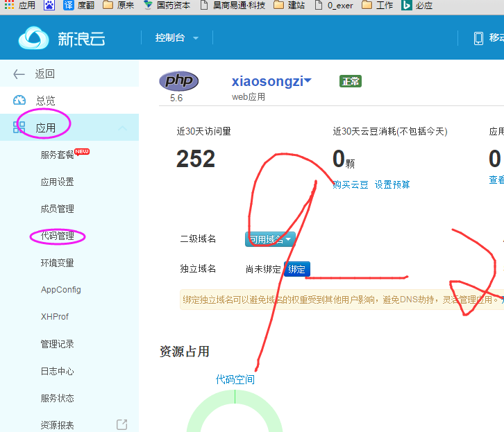
Task: Follow the 购买云豆 link
Action: click(x=351, y=184)
